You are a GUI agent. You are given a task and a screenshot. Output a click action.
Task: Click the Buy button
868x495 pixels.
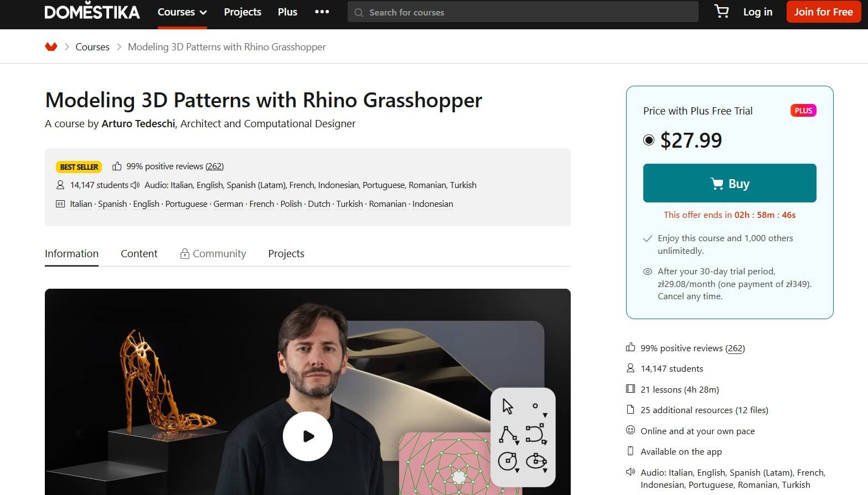tap(730, 183)
